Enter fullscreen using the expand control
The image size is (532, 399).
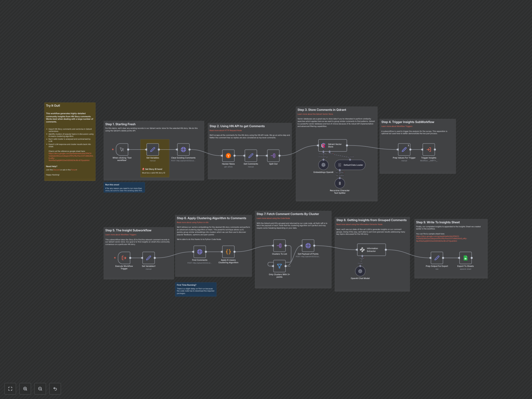tap(10, 388)
